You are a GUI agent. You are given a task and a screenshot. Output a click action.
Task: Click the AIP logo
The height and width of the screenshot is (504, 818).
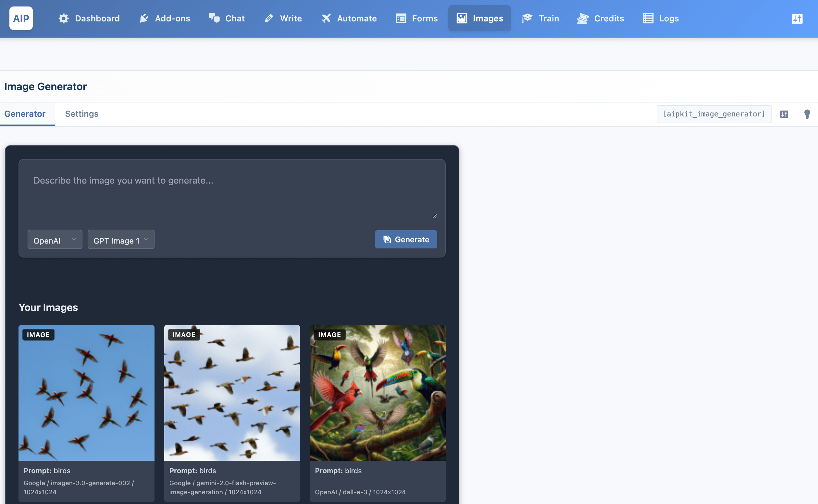tap(21, 18)
